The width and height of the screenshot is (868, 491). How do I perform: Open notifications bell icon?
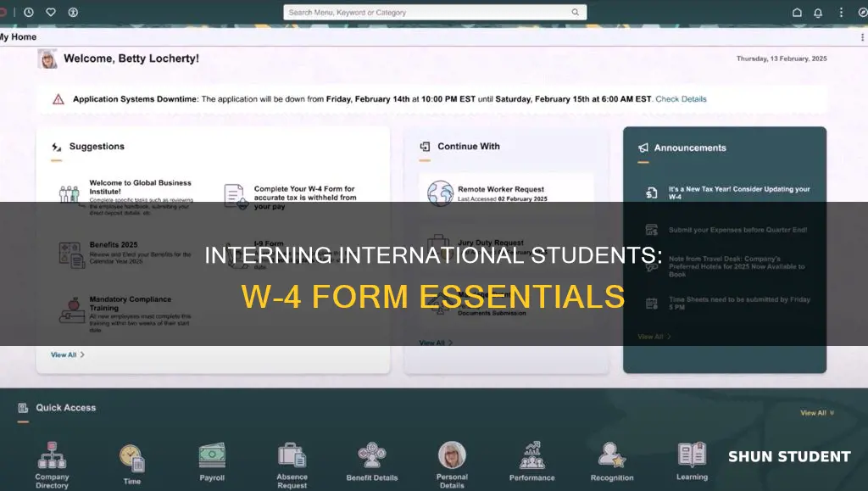coord(818,12)
